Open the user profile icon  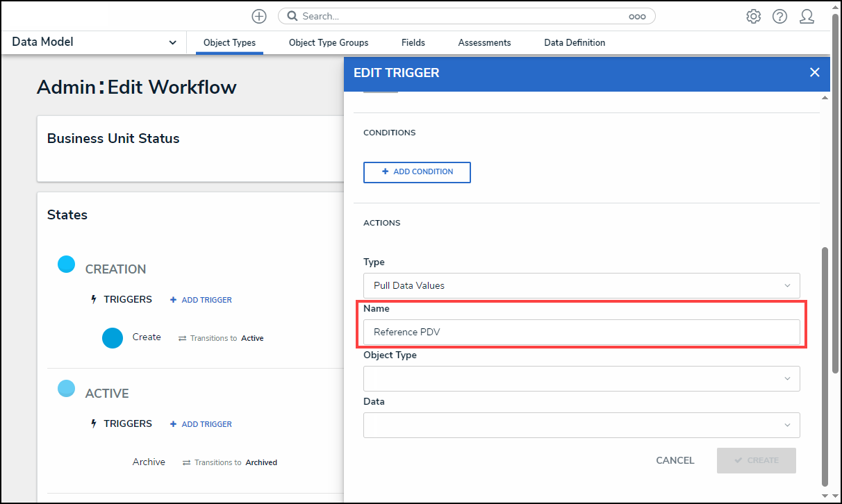pyautogui.click(x=807, y=17)
